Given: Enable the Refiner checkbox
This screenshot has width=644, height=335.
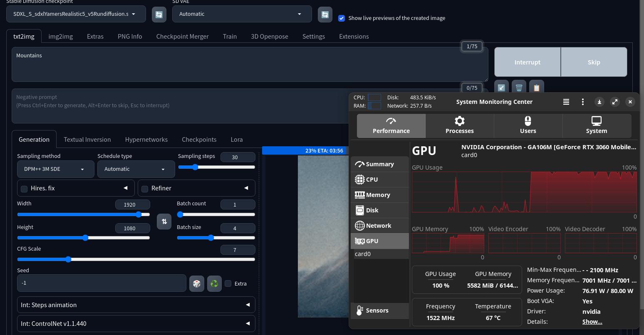Looking at the screenshot, I should point(145,189).
